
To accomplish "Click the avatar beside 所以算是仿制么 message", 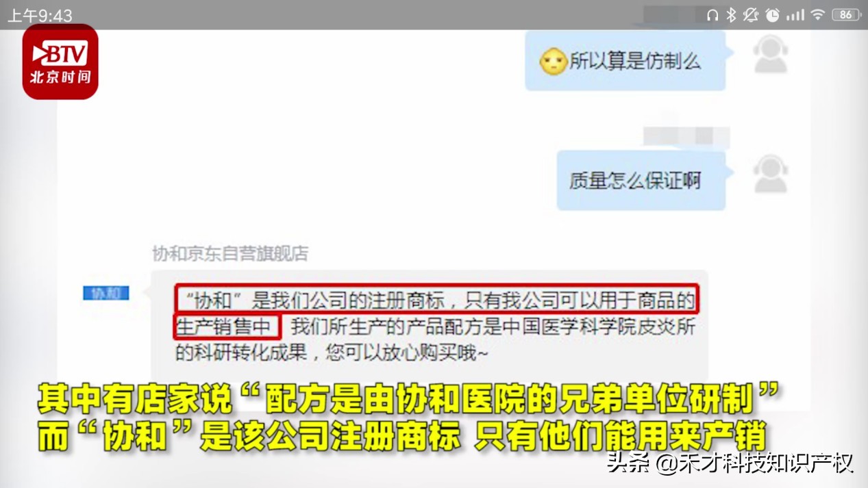I will click(771, 55).
